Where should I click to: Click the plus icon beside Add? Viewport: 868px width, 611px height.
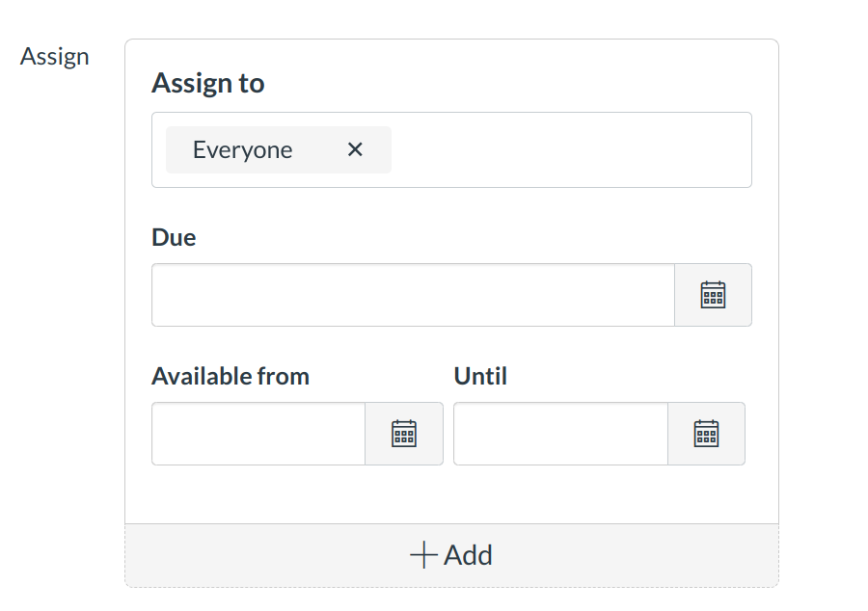(x=423, y=555)
